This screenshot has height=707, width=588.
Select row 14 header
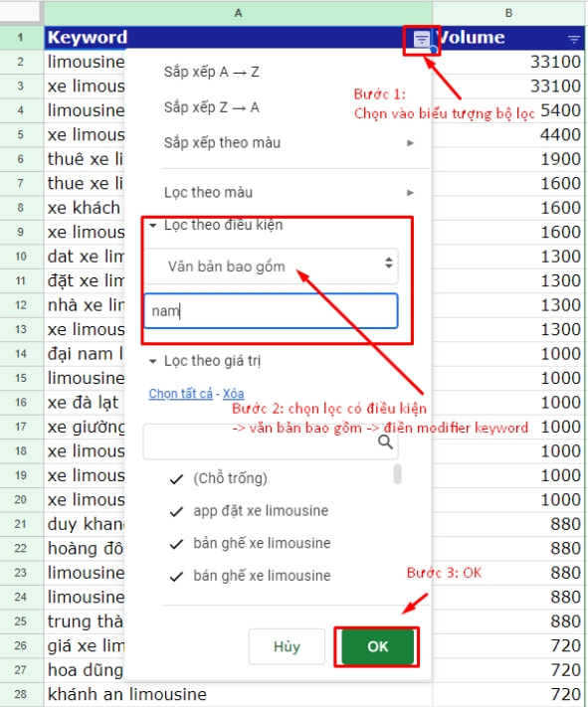[x=21, y=354]
